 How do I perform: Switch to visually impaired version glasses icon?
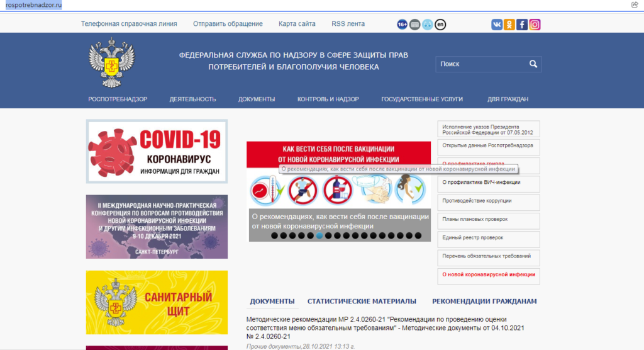pos(428,25)
